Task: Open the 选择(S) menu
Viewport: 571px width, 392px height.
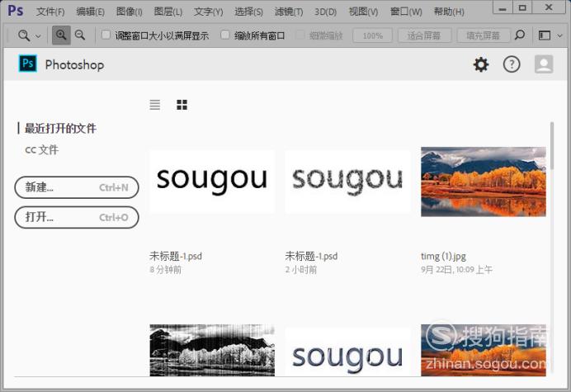Action: pos(248,12)
